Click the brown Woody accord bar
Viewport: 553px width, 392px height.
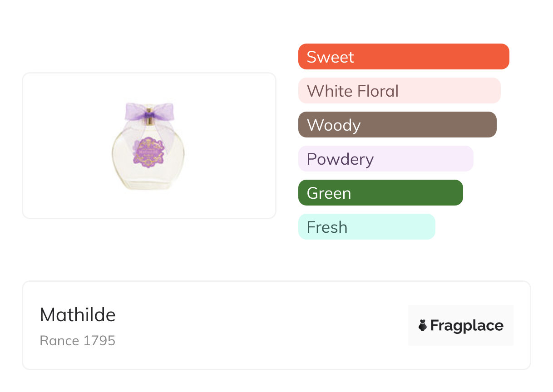397,125
